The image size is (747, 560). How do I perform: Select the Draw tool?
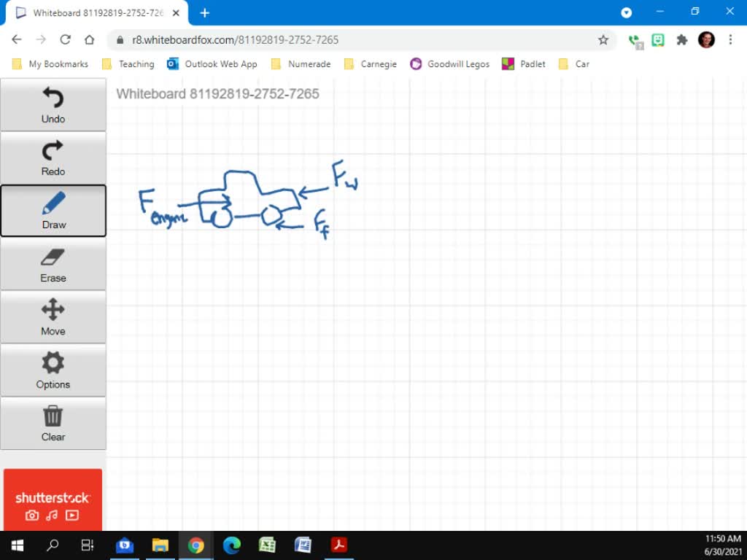(52, 211)
